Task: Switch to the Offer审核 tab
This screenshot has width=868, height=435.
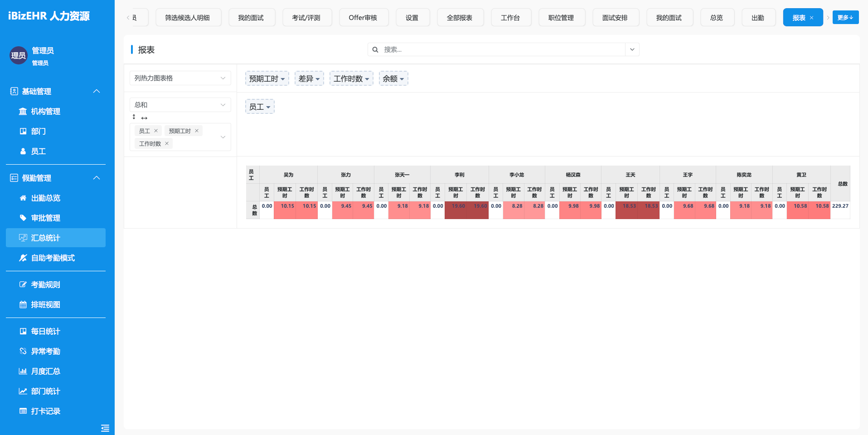Action: tap(364, 18)
